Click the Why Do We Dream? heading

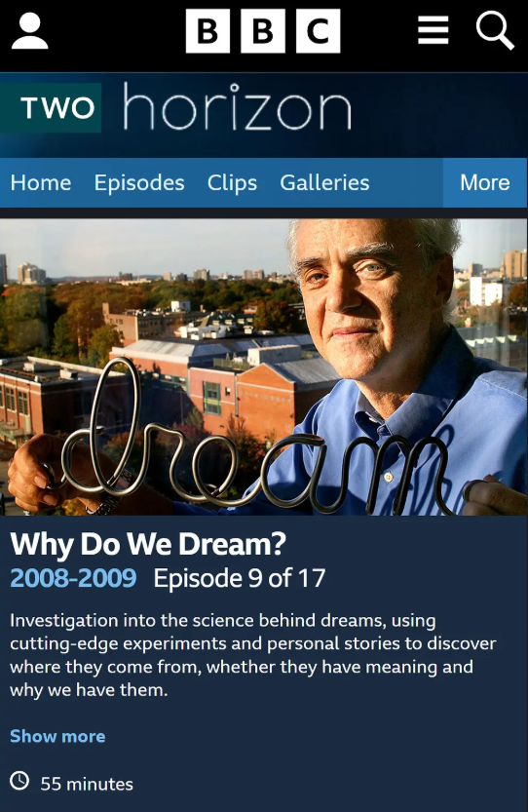[148, 545]
